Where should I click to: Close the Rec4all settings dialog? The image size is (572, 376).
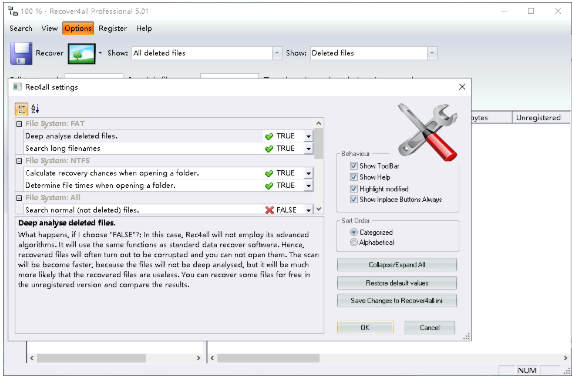tap(462, 87)
